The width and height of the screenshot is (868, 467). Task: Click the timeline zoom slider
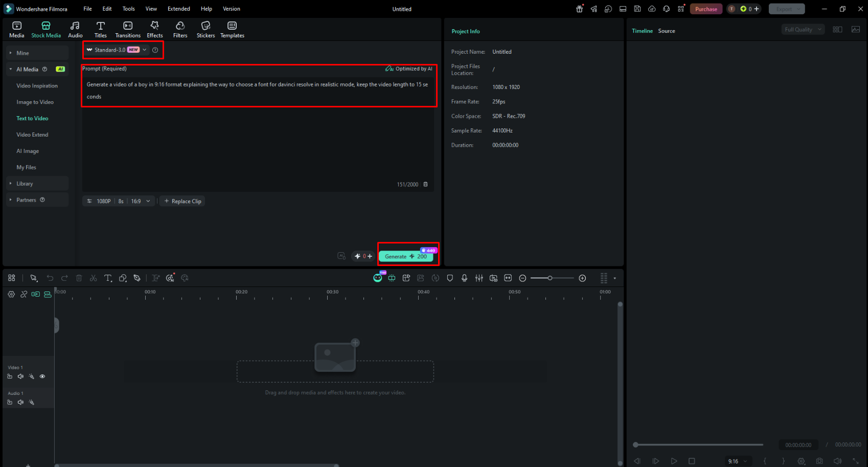coord(552,278)
